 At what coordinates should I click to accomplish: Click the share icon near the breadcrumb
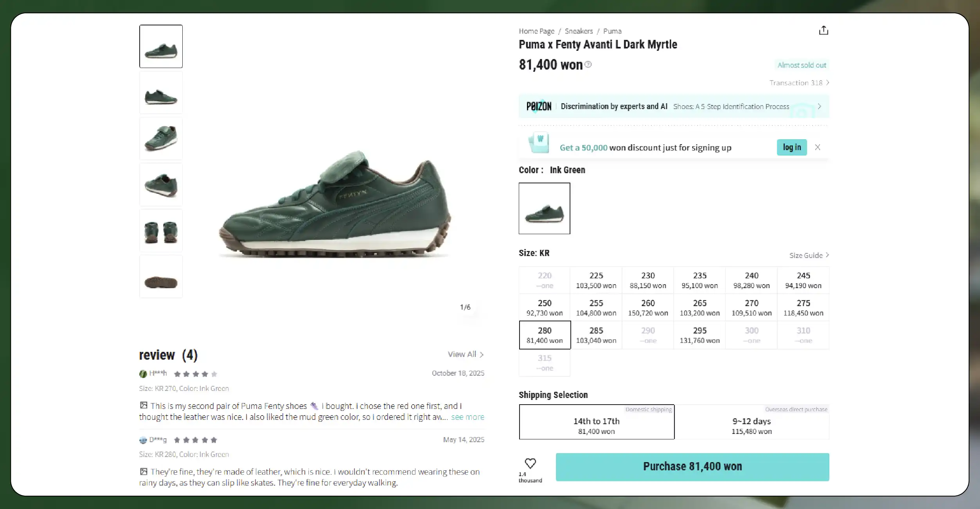(824, 30)
